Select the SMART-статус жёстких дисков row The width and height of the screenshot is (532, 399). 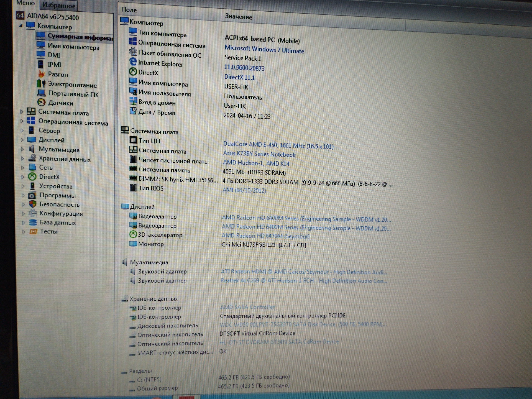(178, 352)
